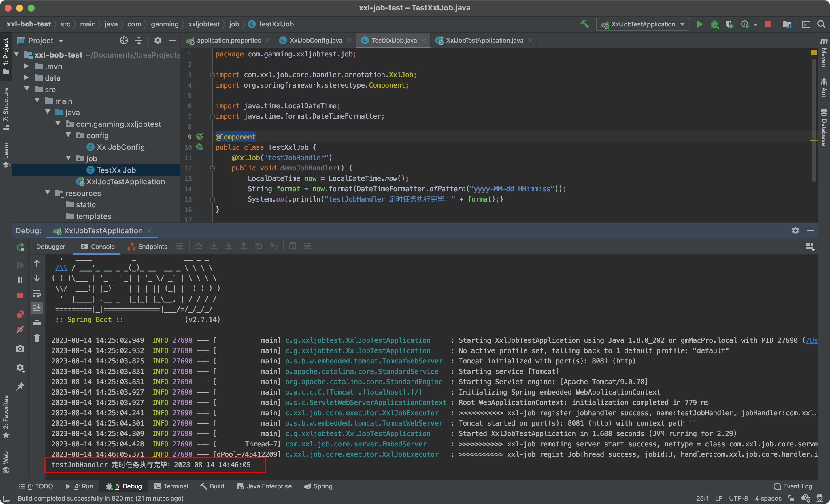
Task: Stop the application using red square in top toolbar
Action: pos(768,24)
